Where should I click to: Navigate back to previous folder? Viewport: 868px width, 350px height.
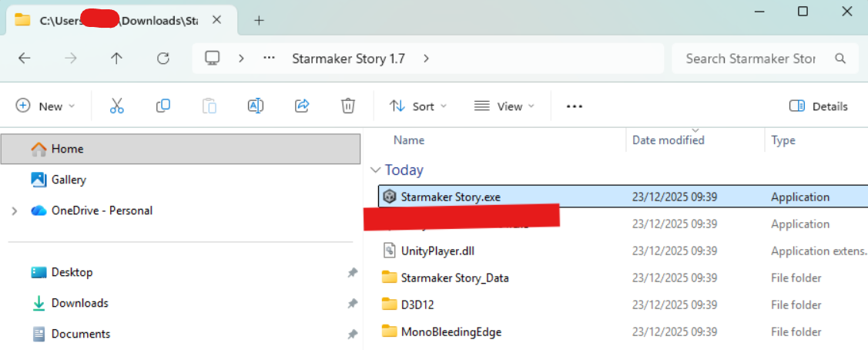(24, 58)
